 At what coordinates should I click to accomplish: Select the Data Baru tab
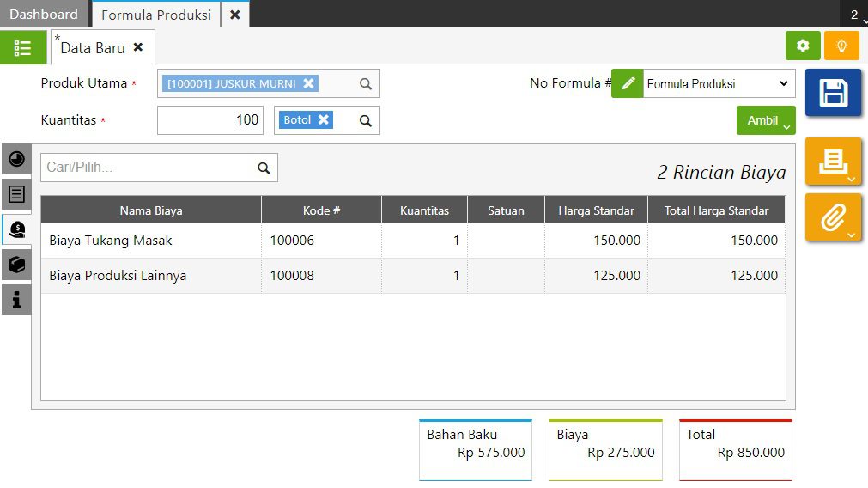(x=93, y=48)
